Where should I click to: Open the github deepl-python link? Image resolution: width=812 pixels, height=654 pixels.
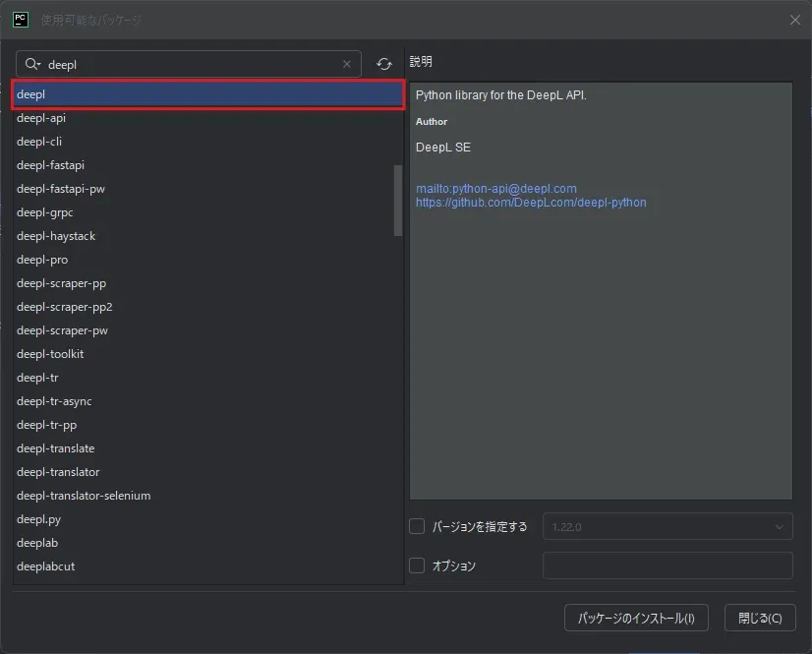click(531, 203)
